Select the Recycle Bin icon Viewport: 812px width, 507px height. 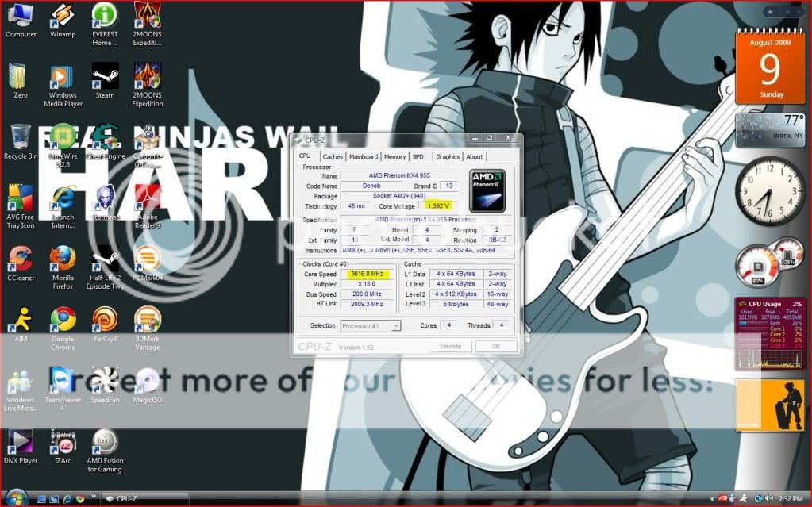point(21,142)
